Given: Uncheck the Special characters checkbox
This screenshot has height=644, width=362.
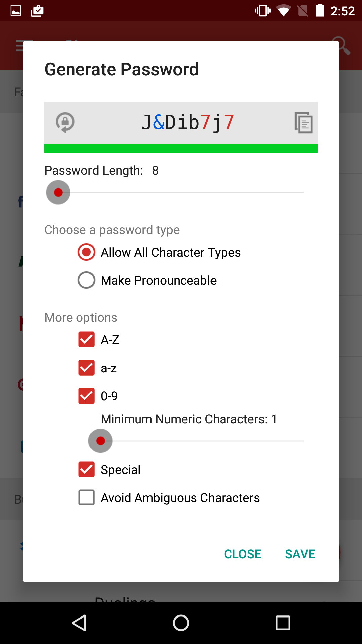Looking at the screenshot, I should point(86,469).
